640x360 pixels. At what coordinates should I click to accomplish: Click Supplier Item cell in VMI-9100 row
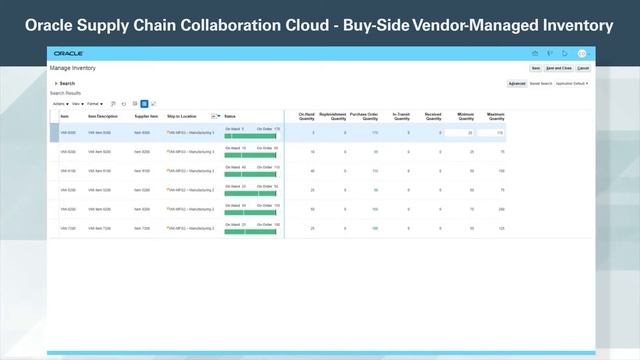[142, 171]
